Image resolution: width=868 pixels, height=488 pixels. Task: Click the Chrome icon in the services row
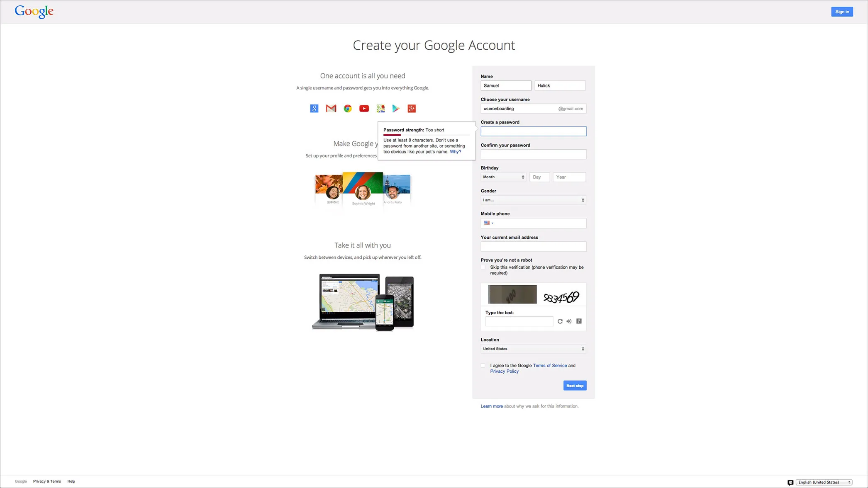347,109
